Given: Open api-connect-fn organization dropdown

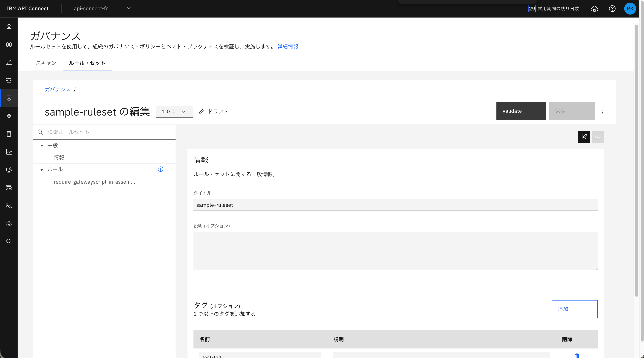Looking at the screenshot, I should pos(102,9).
